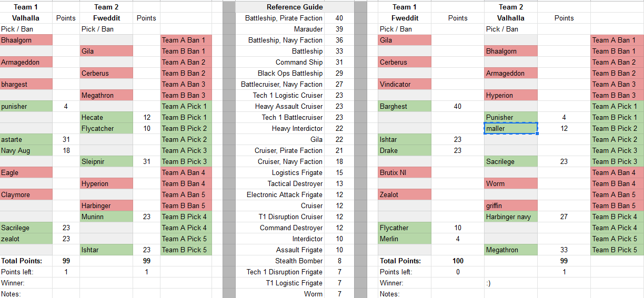Image resolution: width=644 pixels, height=298 pixels.
Task: Select the "Muninn" pick cell
Action: coord(106,217)
